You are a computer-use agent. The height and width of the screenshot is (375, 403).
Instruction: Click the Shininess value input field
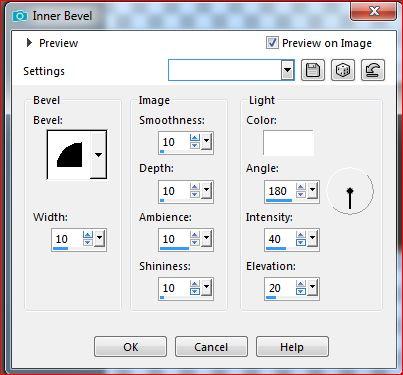(x=174, y=287)
